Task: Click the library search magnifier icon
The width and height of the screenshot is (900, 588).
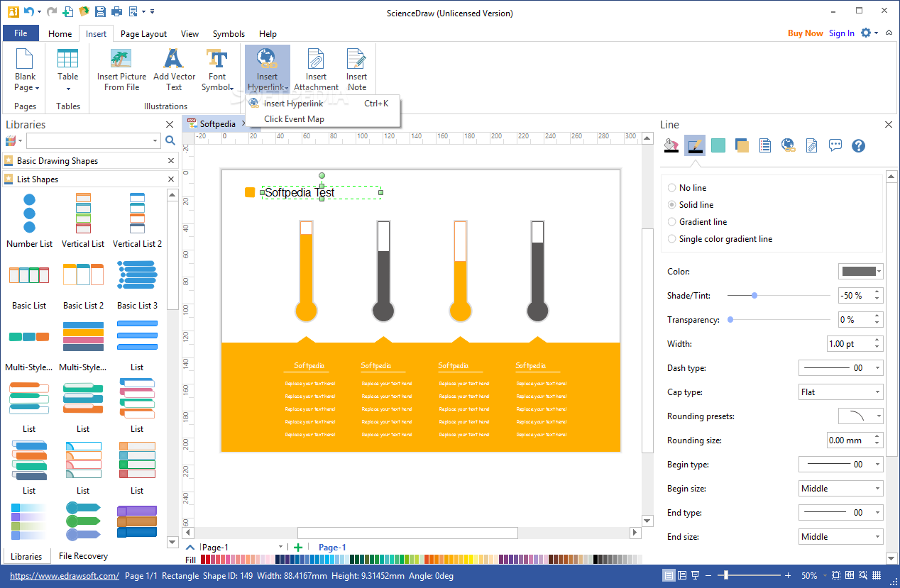Action: [170, 140]
